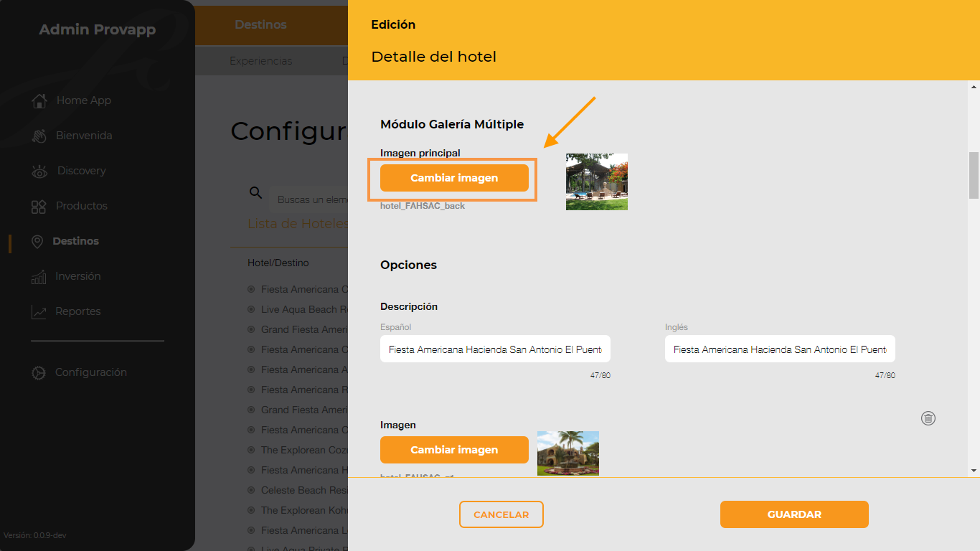Click the GUARDAR button

(794, 514)
